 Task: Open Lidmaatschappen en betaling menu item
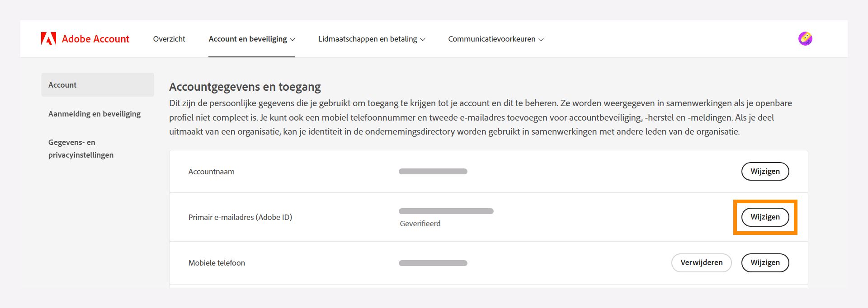click(x=368, y=39)
